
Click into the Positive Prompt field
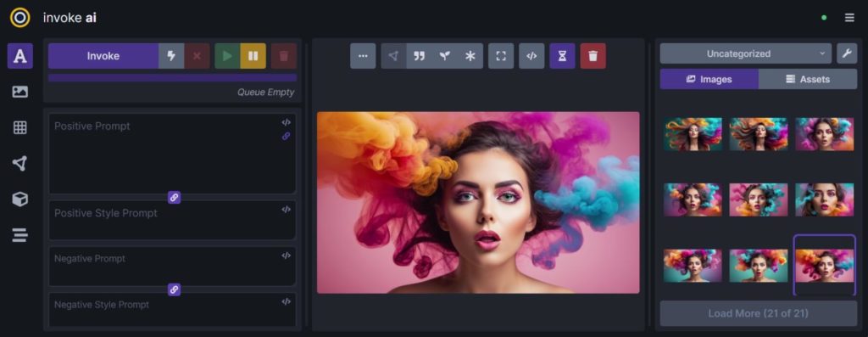(x=172, y=154)
